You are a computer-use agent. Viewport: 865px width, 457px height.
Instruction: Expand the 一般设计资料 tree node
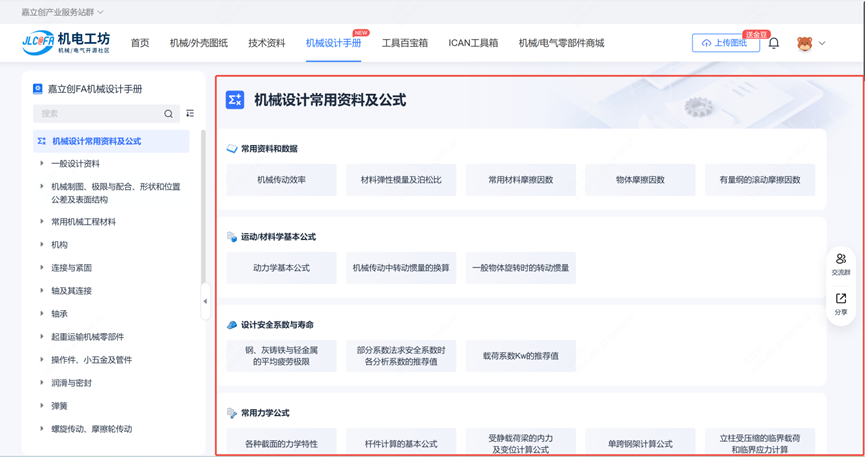click(42, 164)
